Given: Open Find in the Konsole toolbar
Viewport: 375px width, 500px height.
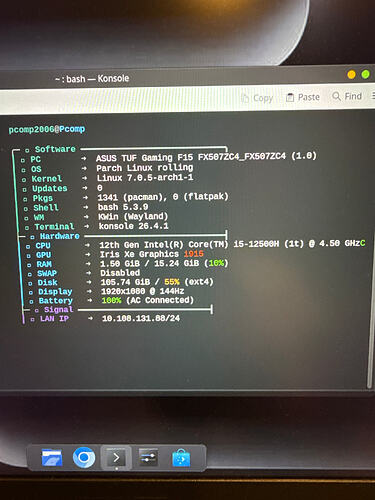Looking at the screenshot, I should 347,96.
